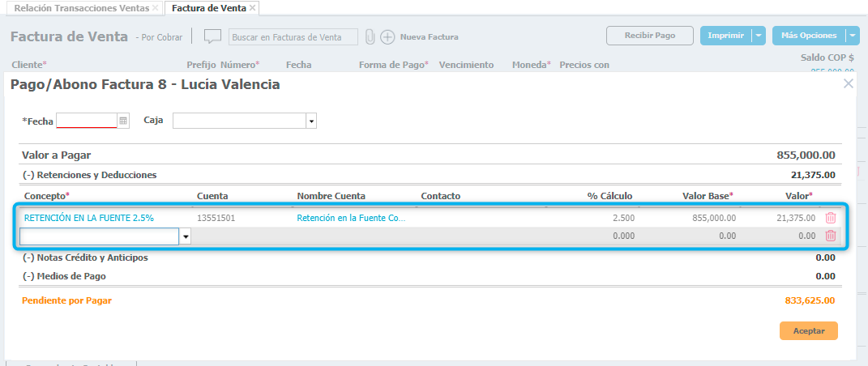This screenshot has height=366, width=868.
Task: Close the Pago/Abono dialog with X
Action: point(848,83)
